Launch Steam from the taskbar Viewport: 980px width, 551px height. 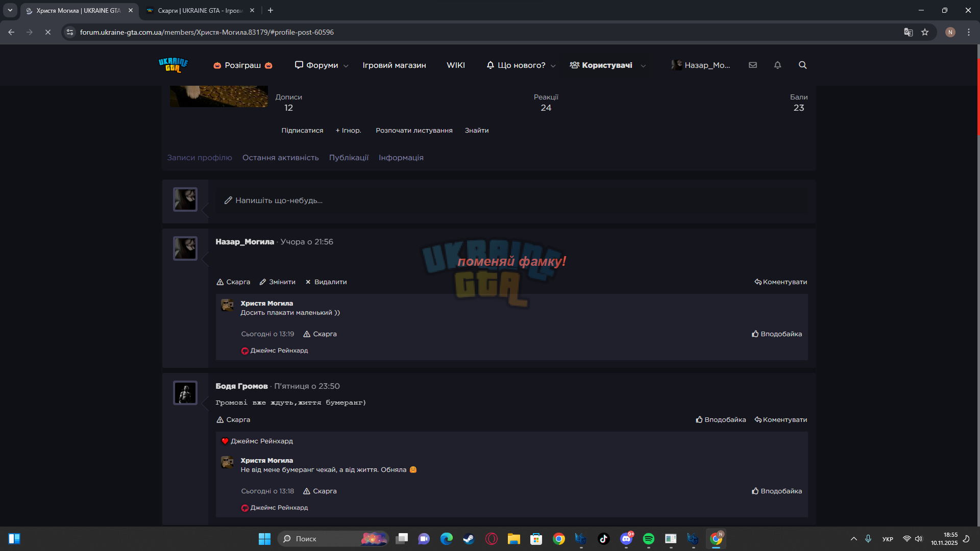point(469,539)
